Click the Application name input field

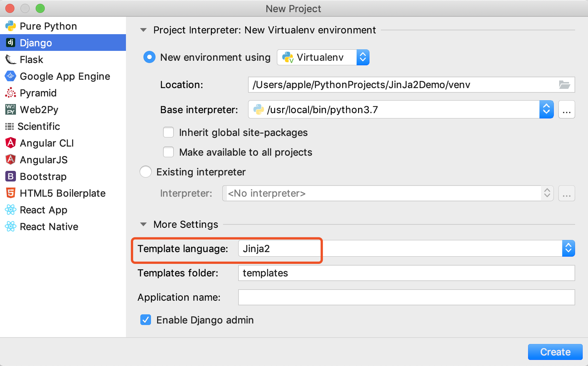pyautogui.click(x=406, y=297)
